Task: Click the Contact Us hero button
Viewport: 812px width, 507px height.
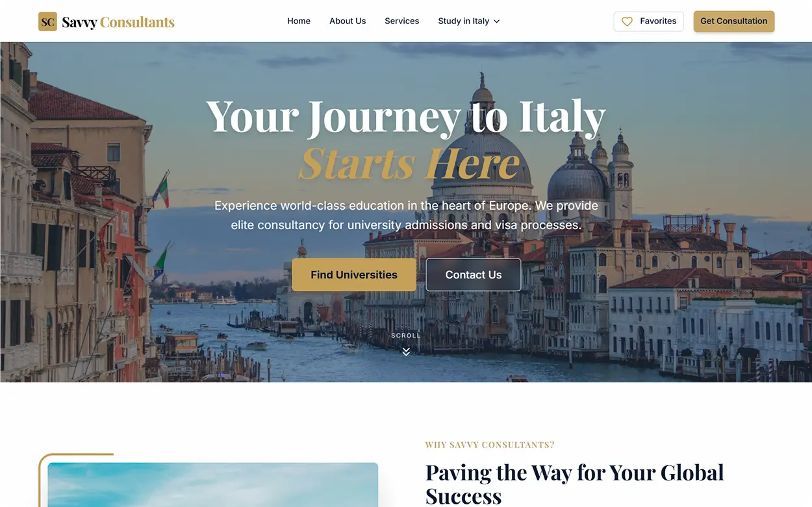Action: coord(474,275)
